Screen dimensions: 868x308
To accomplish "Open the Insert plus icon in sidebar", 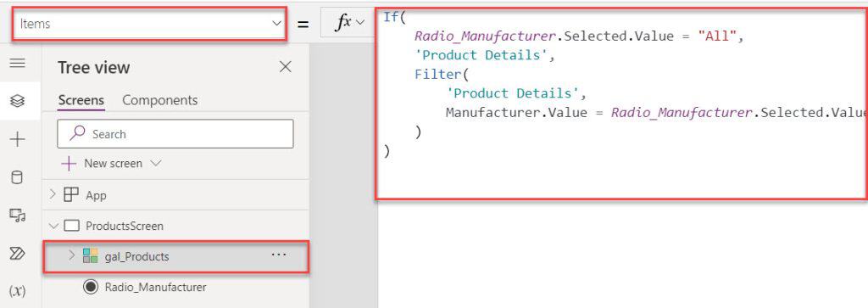I will (x=18, y=140).
